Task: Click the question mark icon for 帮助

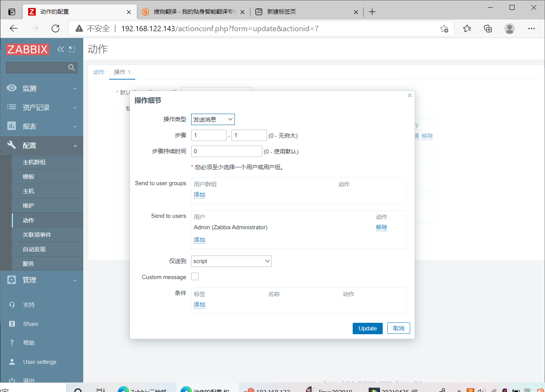Action: point(12,343)
